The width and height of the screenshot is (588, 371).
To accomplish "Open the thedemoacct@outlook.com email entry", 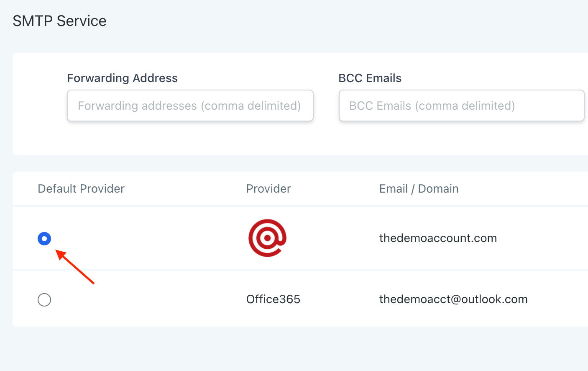I will coord(453,299).
